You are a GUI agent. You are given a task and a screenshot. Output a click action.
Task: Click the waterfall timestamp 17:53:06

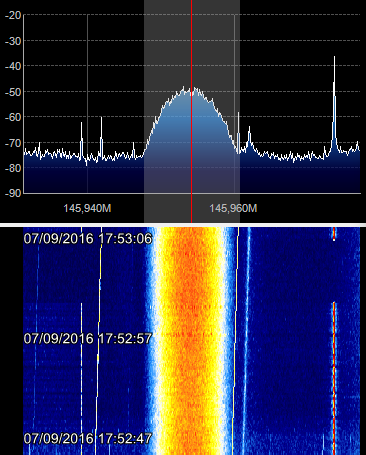[88, 239]
